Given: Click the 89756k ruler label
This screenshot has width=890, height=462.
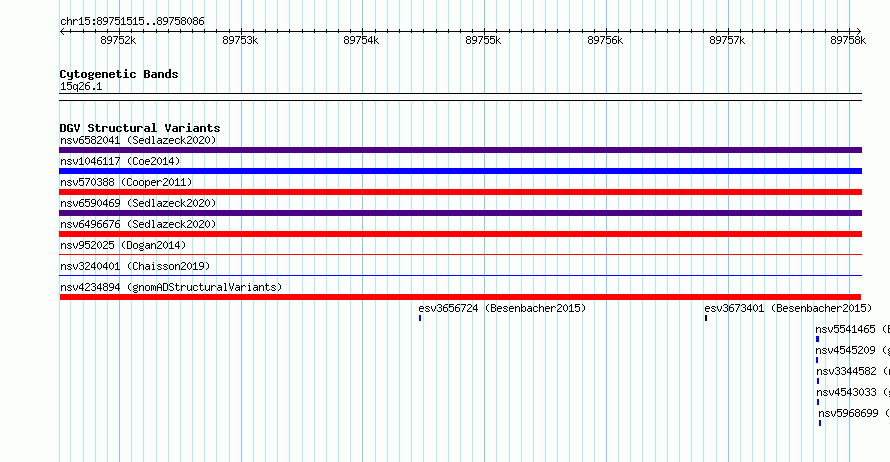Looking at the screenshot, I should pyautogui.click(x=605, y=40).
